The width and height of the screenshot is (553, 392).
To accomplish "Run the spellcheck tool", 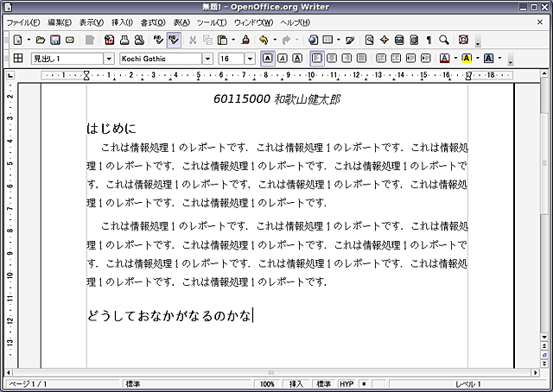I will (158, 40).
